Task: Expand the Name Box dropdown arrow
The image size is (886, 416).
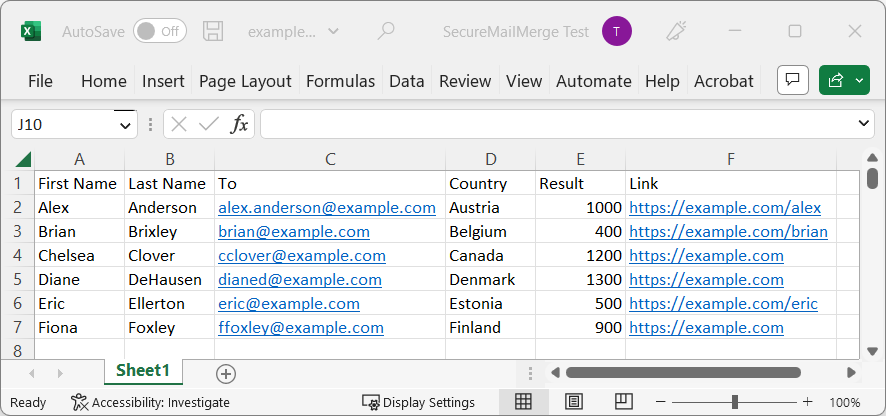Action: 126,125
